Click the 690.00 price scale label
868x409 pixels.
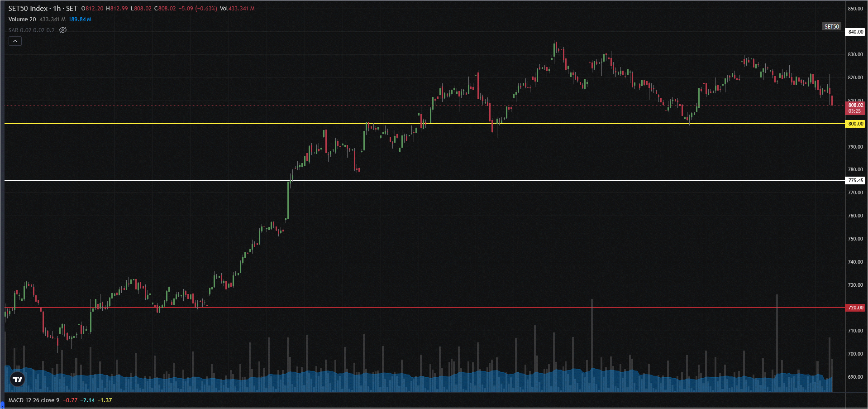[855, 377]
